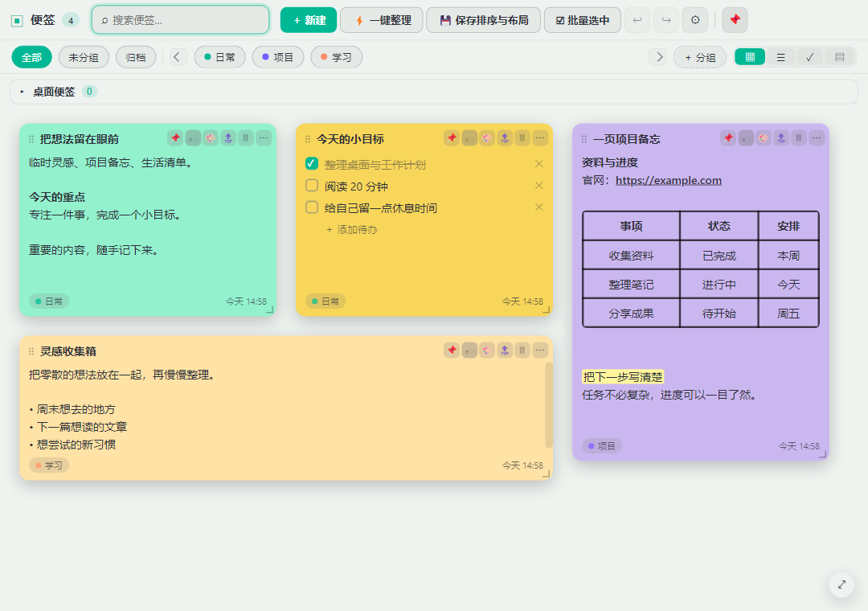Uncheck the 整理桌面与工作计划 todo
Viewport: 868px width, 611px height.
pyautogui.click(x=312, y=163)
